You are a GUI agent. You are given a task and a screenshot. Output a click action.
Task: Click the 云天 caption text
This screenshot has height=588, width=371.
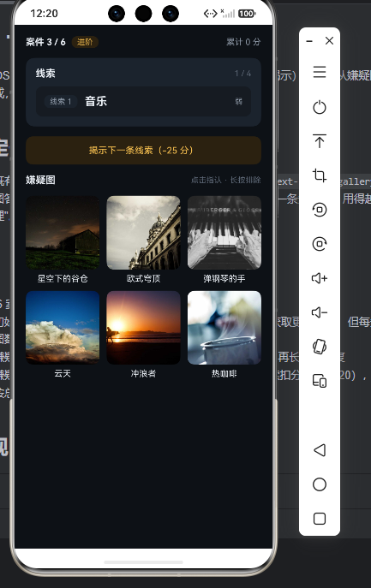pos(63,373)
